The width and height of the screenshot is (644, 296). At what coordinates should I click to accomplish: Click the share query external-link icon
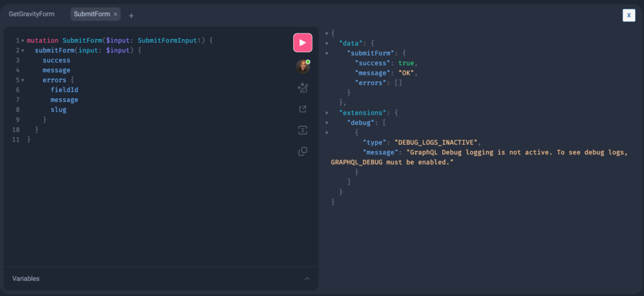tap(303, 109)
